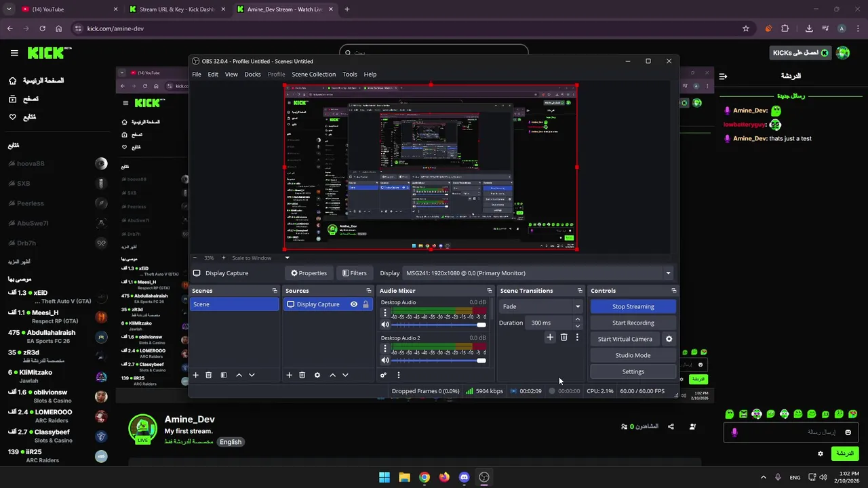Move scene up in Scenes panel

(x=239, y=375)
